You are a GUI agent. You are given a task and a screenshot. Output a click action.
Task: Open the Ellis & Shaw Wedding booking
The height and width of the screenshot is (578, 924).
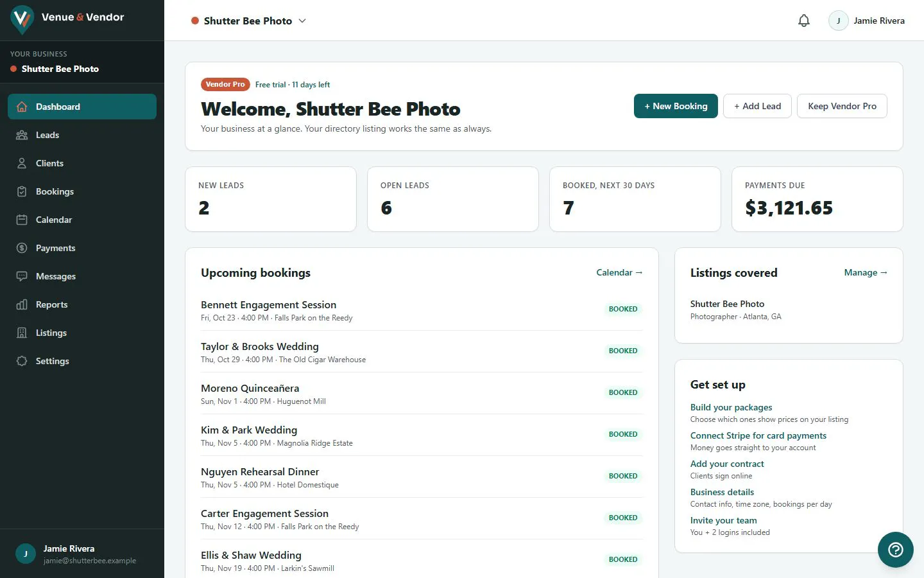pos(422,561)
